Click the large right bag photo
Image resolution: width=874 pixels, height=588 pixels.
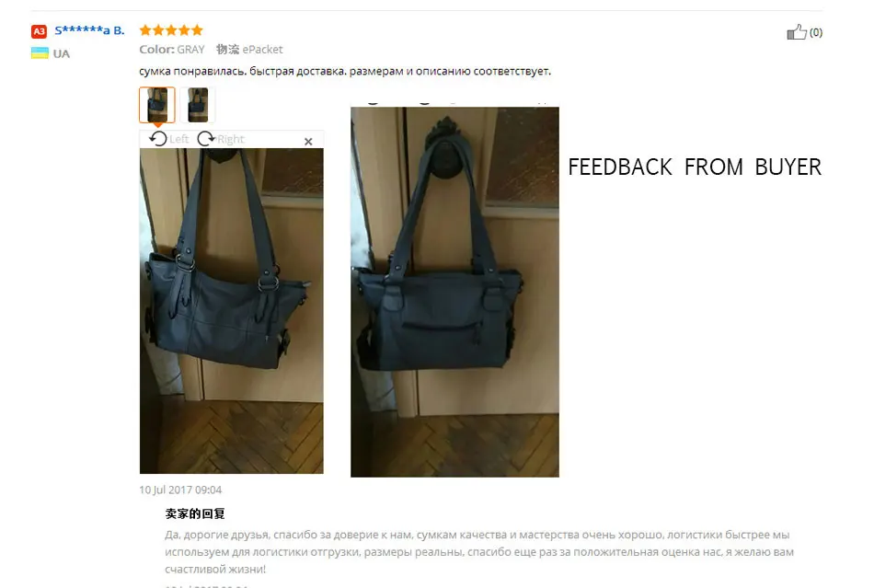tap(454, 292)
